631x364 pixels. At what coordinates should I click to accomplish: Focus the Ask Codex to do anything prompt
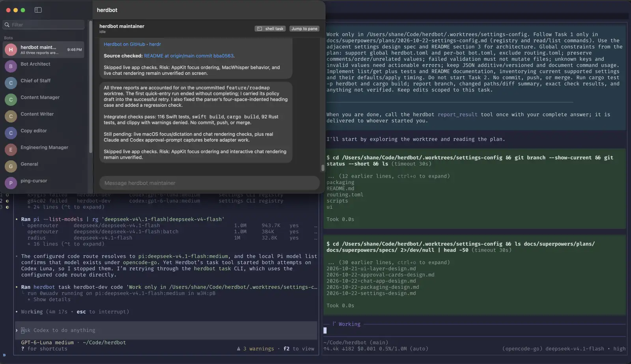[x=166, y=330]
